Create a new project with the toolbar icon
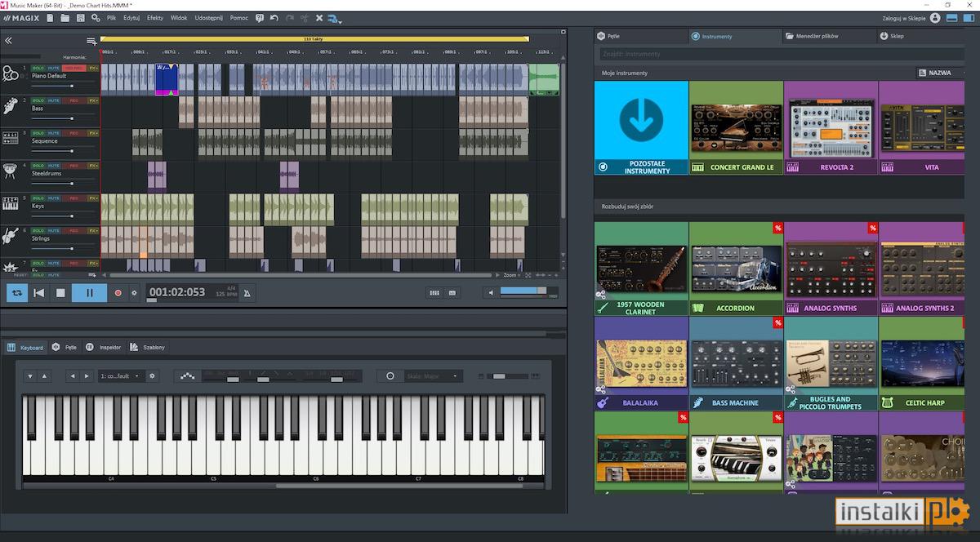 pos(50,18)
